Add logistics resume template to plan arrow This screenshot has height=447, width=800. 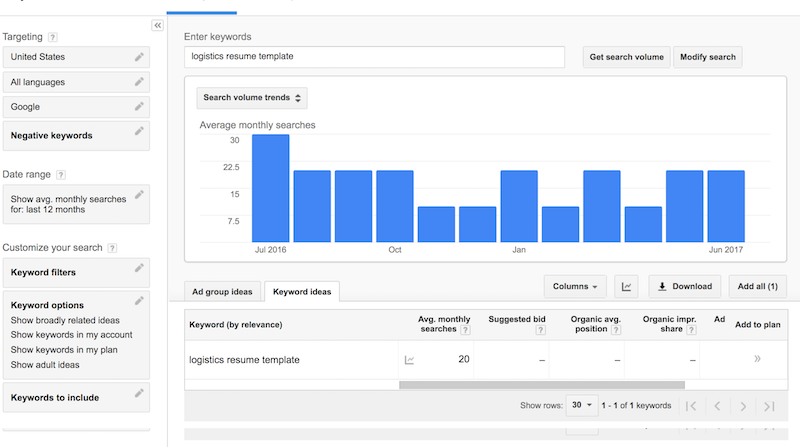coord(758,359)
